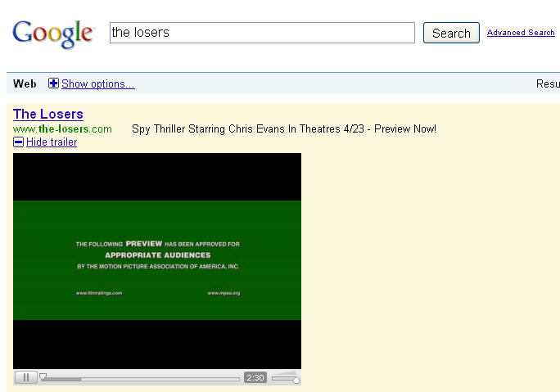Click the 'Spy Thriller Starring Chris Evans' text

click(209, 128)
